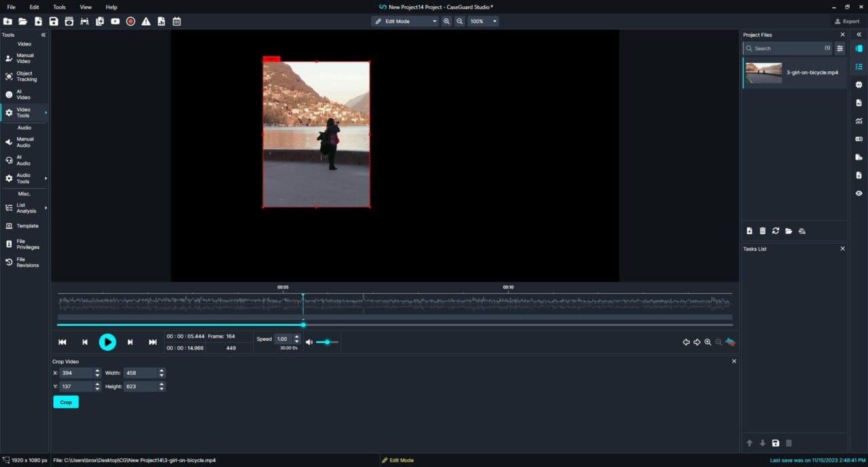This screenshot has height=467, width=868.
Task: Open the File Revisions panel
Action: coord(24,261)
